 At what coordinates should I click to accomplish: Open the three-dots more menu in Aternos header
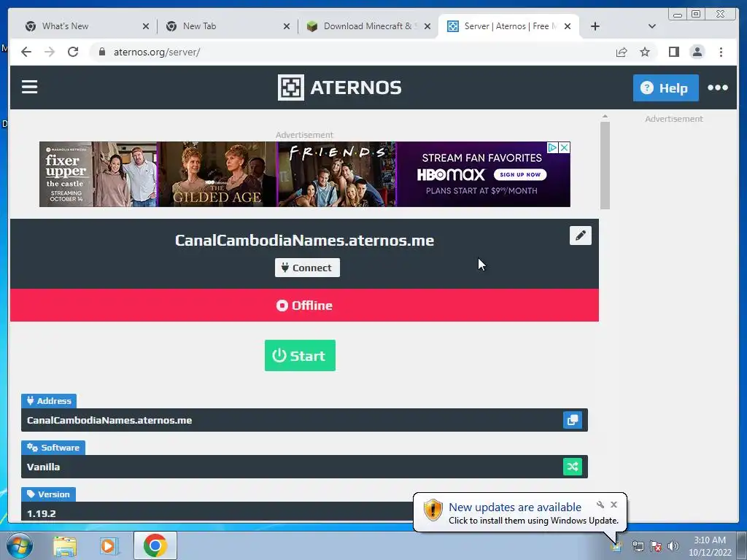[718, 87]
